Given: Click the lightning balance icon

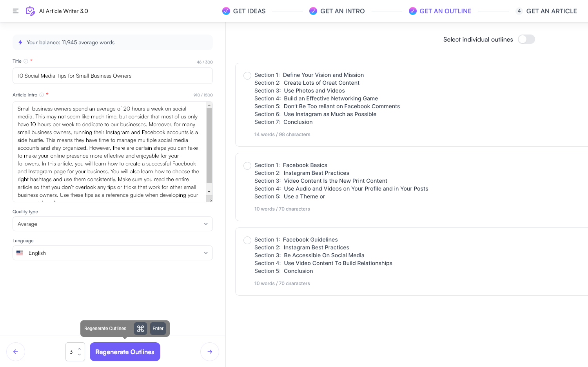Looking at the screenshot, I should [x=20, y=42].
